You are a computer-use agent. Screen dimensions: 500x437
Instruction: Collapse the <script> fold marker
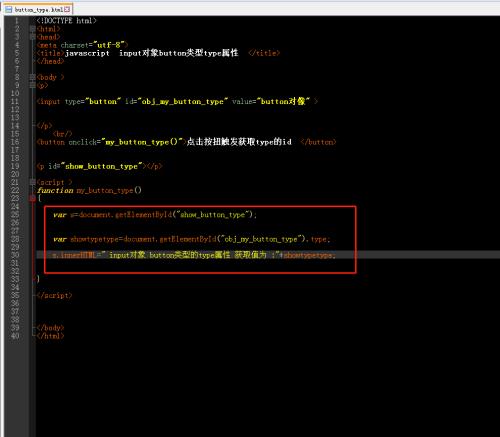tap(32, 182)
